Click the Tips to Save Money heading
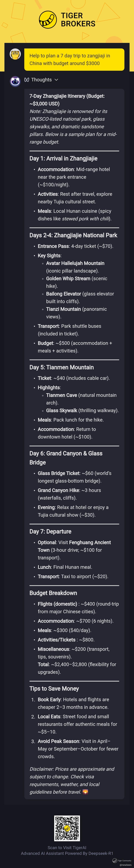 pyautogui.click(x=54, y=688)
